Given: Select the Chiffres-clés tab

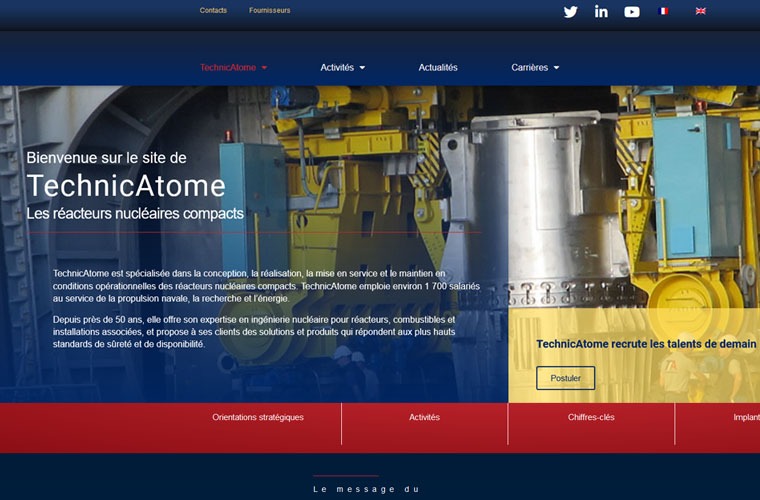Looking at the screenshot, I should [x=591, y=417].
